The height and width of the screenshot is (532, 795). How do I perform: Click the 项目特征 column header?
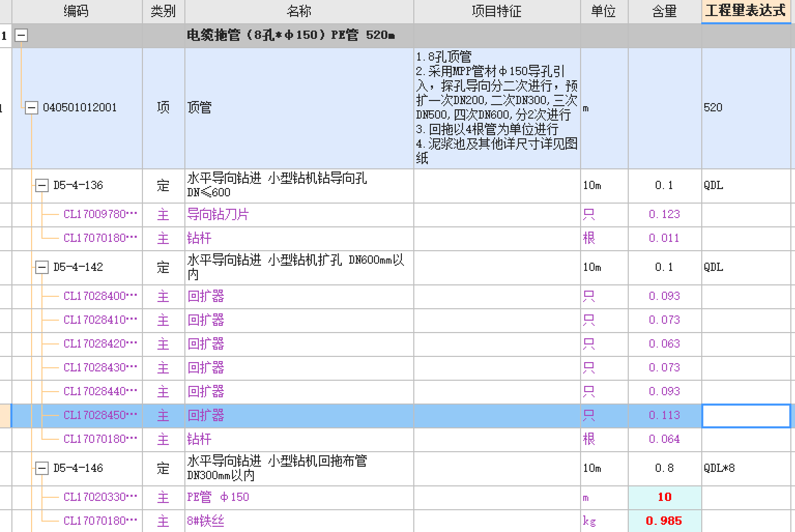click(497, 11)
